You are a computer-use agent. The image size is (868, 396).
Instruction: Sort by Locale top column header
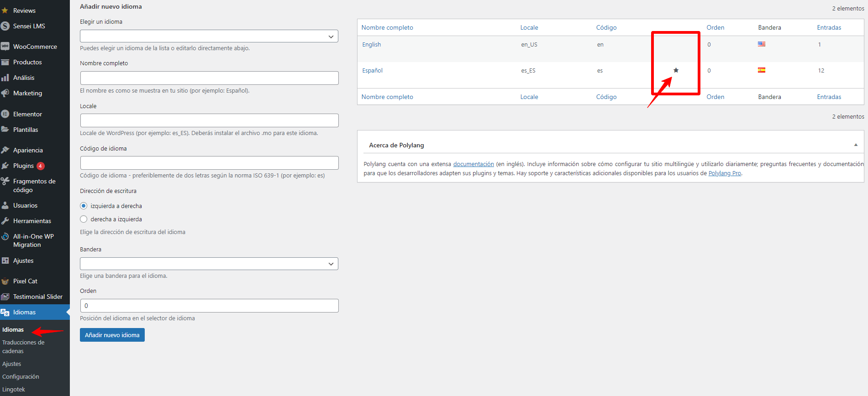[x=529, y=27]
